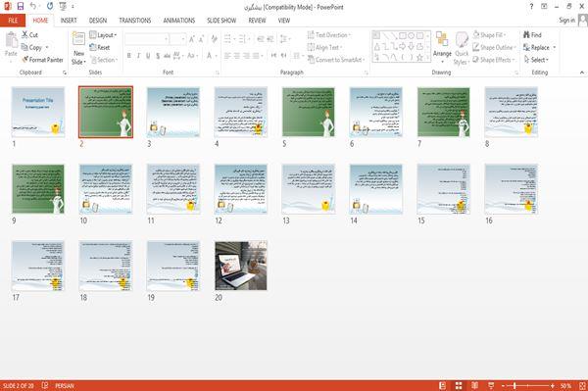Image resolution: width=588 pixels, height=391 pixels.
Task: Click PERSIAN language indicator
Action: 65,385
